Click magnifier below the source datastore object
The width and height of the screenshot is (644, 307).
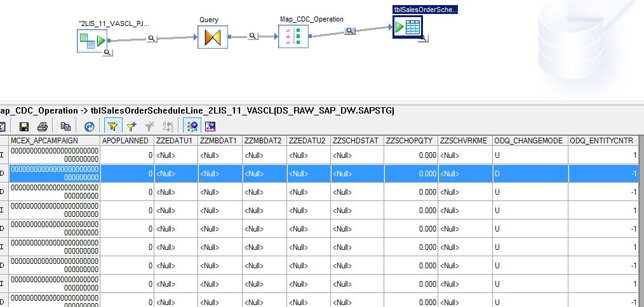[x=107, y=53]
